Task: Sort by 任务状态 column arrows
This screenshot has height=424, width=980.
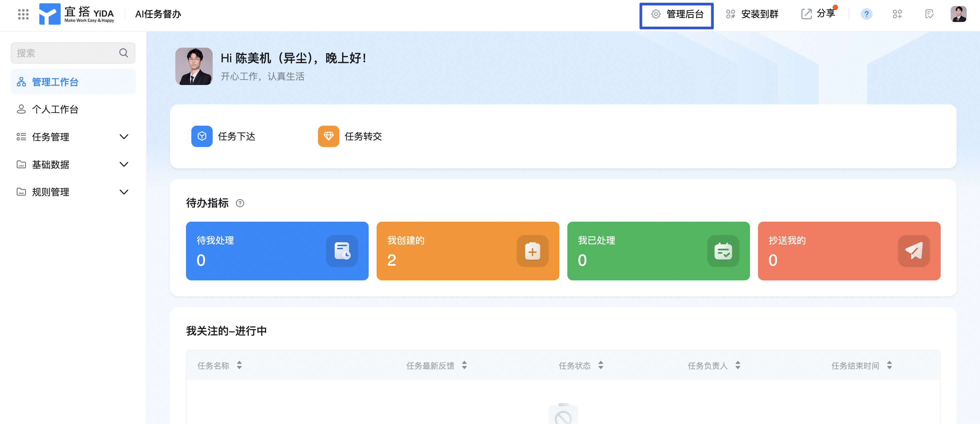Action: [600, 365]
